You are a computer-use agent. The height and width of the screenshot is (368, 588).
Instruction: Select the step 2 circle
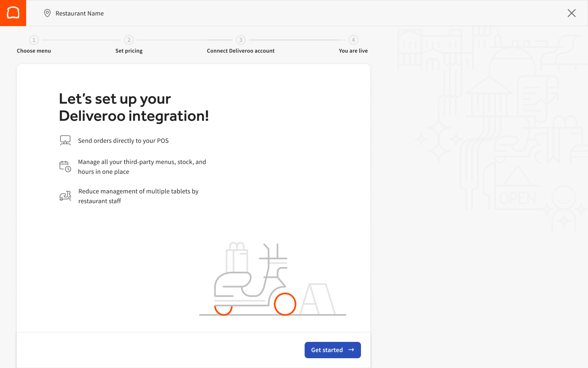tap(129, 40)
